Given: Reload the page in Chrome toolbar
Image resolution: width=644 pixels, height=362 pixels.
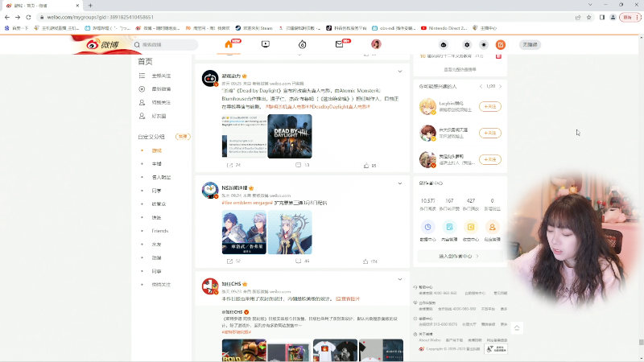Looking at the screenshot, I should tap(28, 17).
